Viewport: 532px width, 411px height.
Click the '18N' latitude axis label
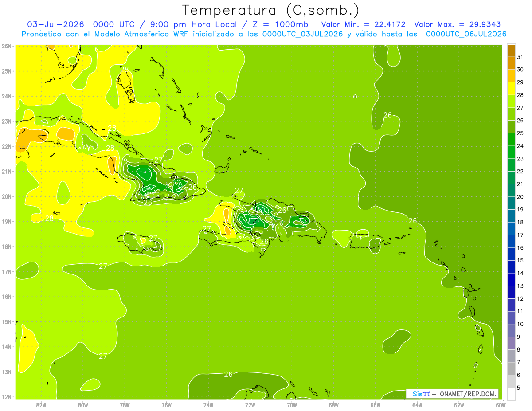7,247
